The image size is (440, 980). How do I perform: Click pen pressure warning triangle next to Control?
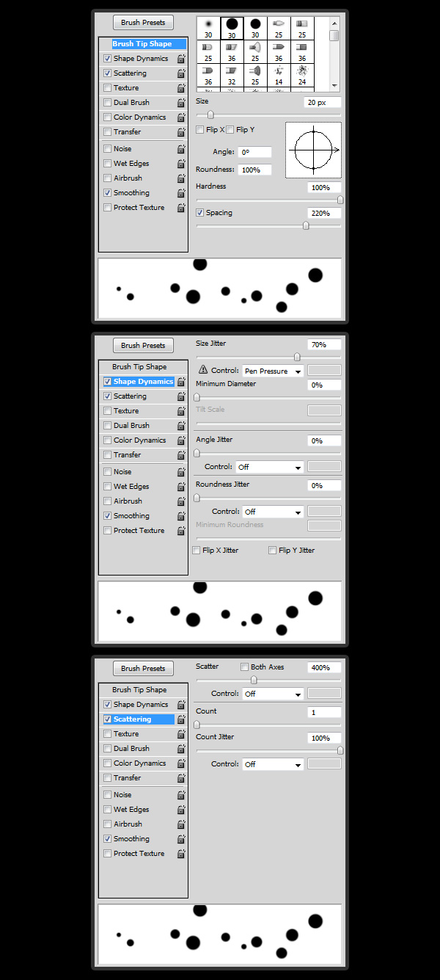[x=203, y=371]
